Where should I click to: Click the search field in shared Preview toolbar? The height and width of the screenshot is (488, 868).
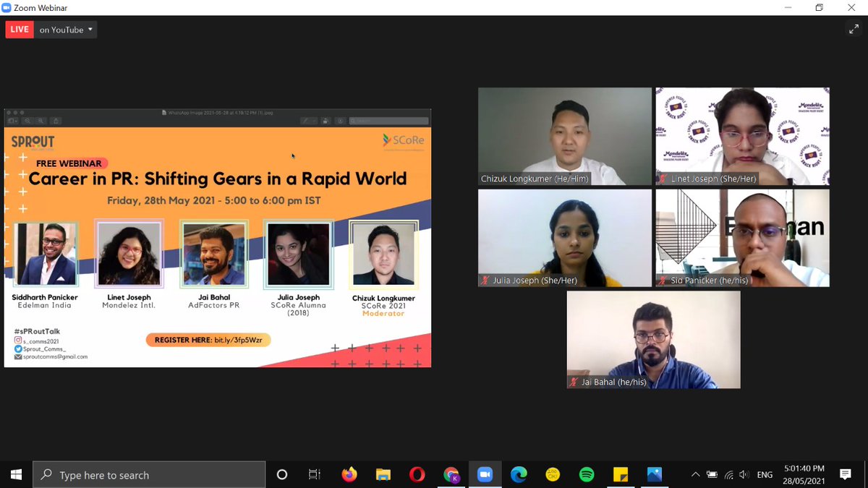[x=388, y=121]
